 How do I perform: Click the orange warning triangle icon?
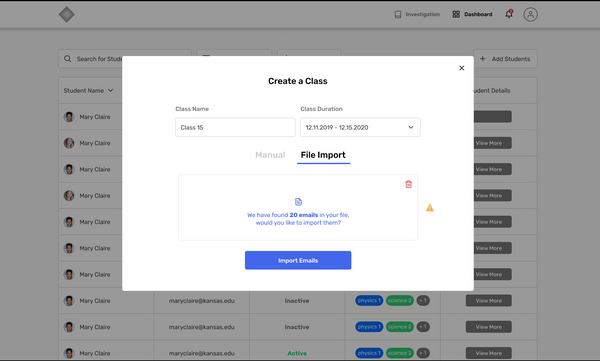pos(430,208)
